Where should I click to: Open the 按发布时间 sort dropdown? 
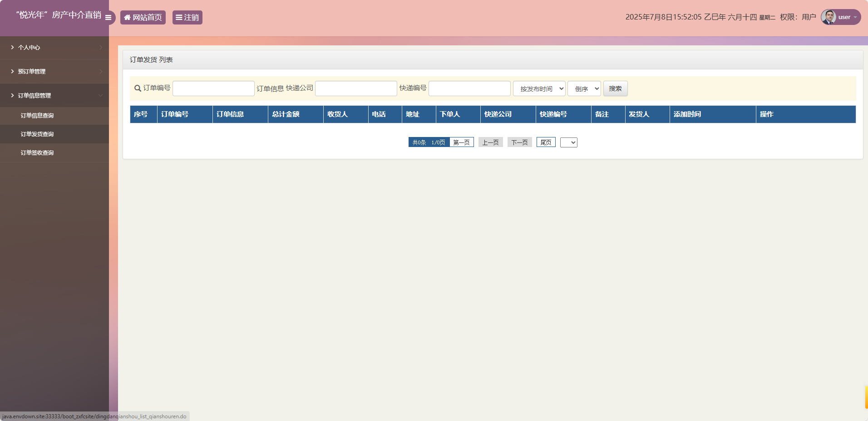539,88
